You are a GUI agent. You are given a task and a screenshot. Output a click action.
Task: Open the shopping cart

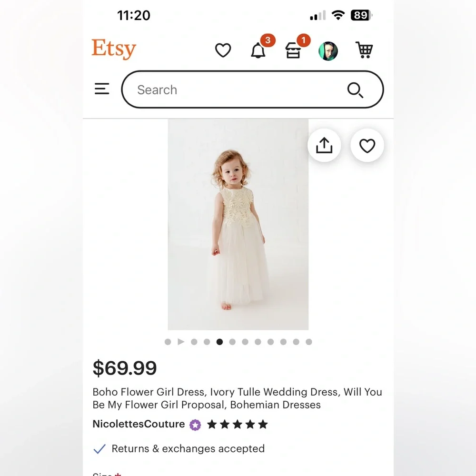tap(364, 50)
